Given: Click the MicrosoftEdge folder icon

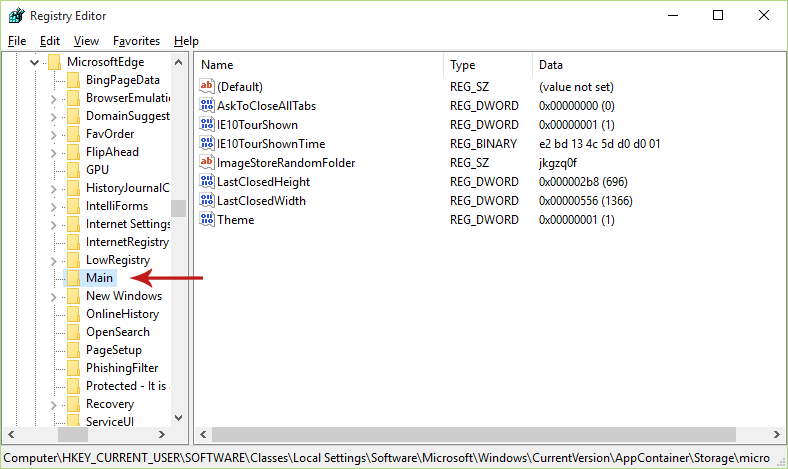Looking at the screenshot, I should coord(55,62).
